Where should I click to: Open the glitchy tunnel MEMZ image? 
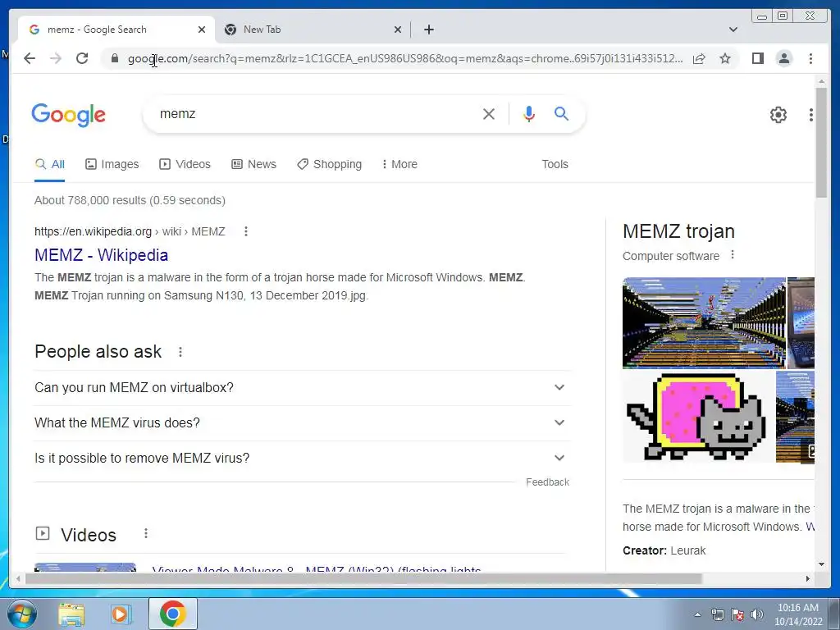(704, 322)
